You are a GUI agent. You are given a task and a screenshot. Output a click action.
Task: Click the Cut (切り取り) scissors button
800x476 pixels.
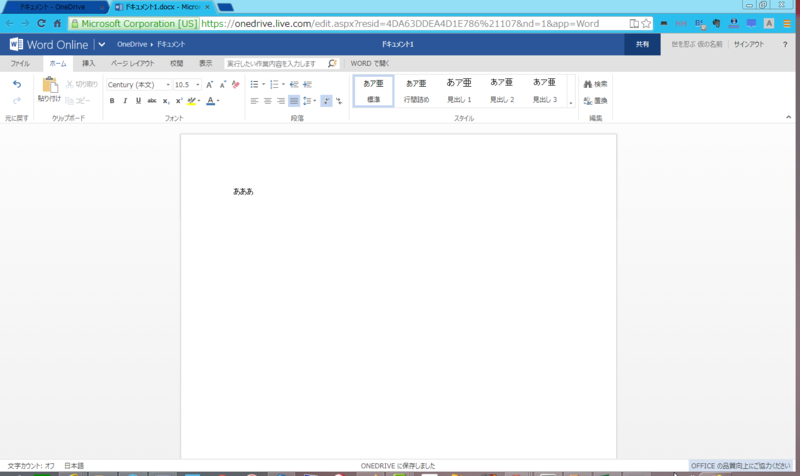81,84
